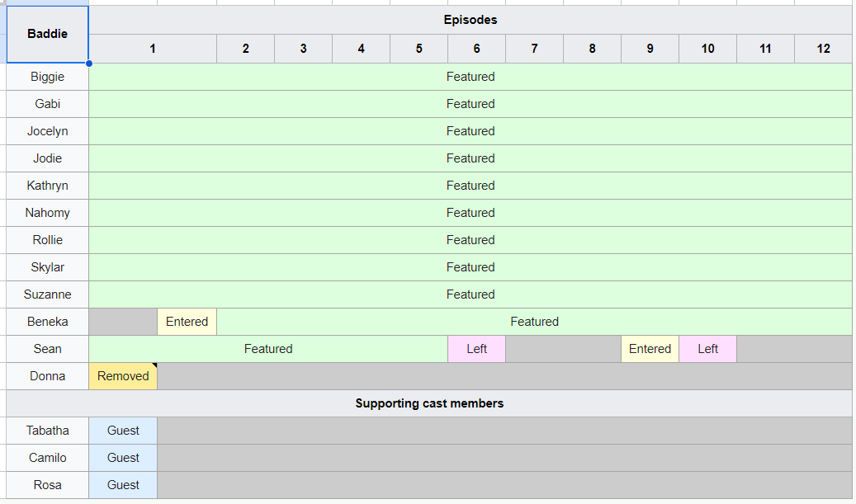Click Suzanne's Featured merged cell

pos(471,294)
